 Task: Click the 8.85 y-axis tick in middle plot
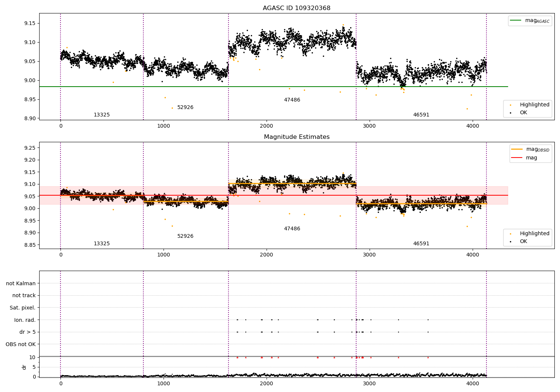(29, 245)
